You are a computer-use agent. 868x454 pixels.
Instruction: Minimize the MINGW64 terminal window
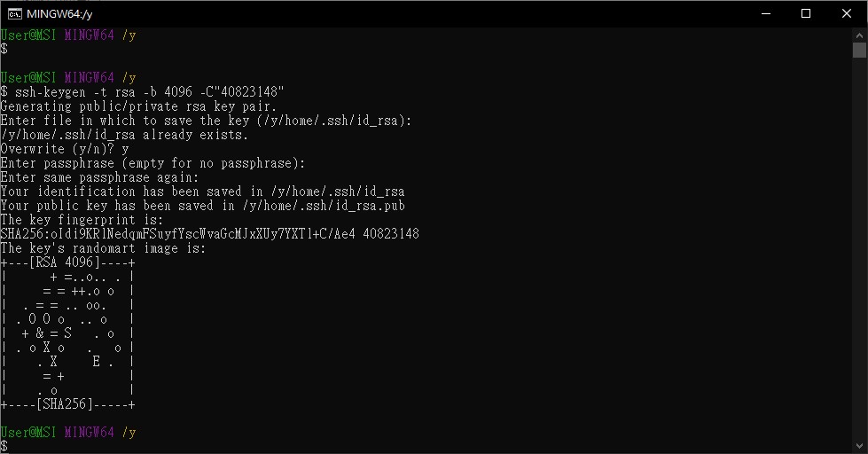click(766, 13)
